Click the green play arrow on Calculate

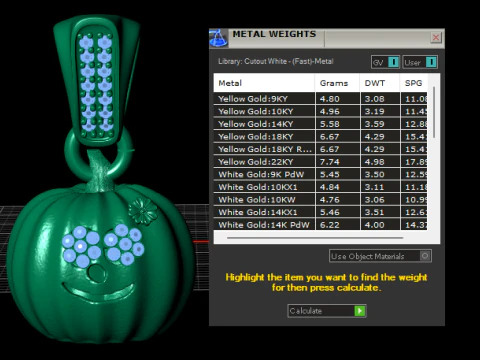[x=360, y=311]
